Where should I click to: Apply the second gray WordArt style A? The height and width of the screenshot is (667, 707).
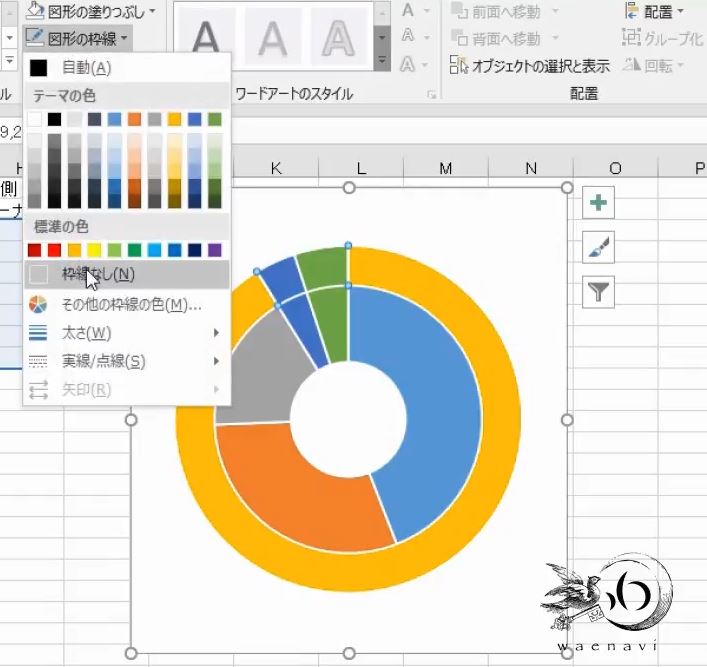272,37
